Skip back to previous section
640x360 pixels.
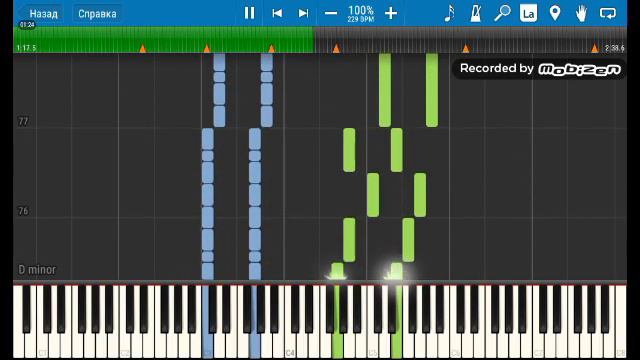[277, 13]
